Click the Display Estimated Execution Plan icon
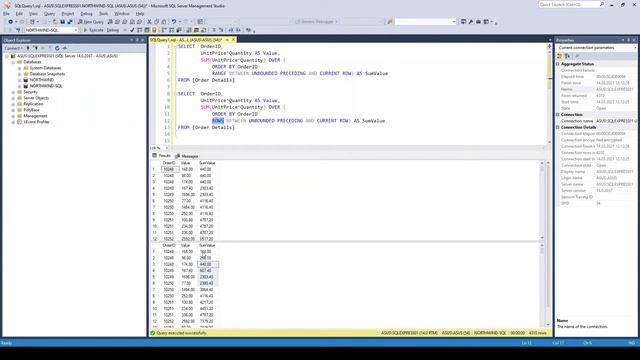The image size is (640, 360). (x=139, y=30)
